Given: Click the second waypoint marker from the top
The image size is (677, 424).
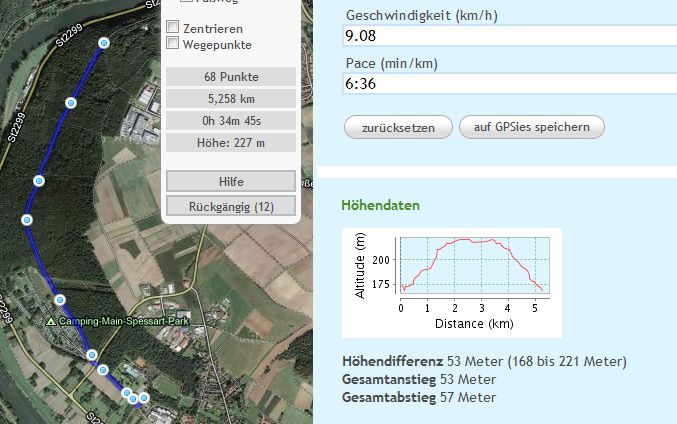Looking at the screenshot, I should pyautogui.click(x=71, y=103).
